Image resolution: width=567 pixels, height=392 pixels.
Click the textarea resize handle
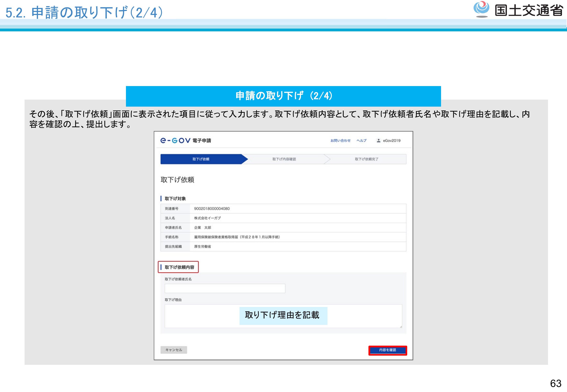click(x=401, y=327)
